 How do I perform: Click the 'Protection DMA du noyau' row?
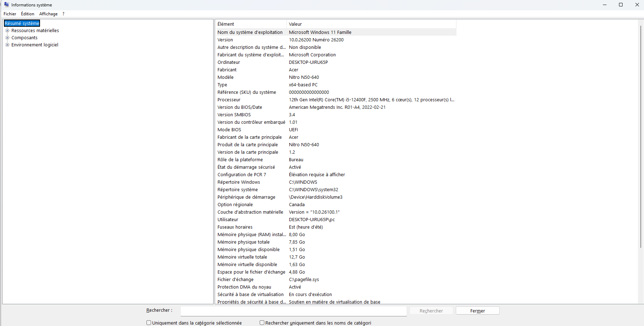[x=336, y=287]
